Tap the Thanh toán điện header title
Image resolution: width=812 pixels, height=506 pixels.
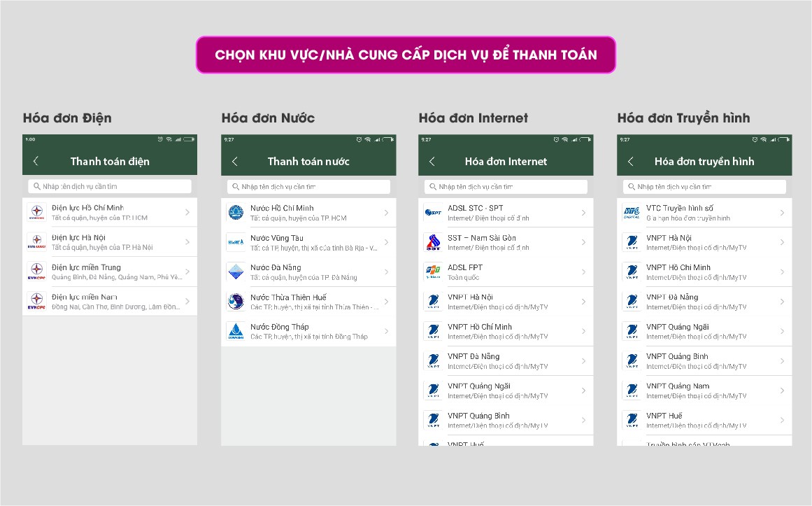(x=110, y=161)
